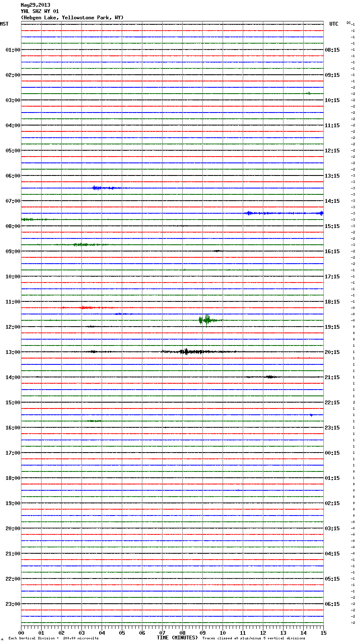This screenshot has height=644, width=357.
Task: Click the 08:15 UTC row label
Action: (x=332, y=50)
